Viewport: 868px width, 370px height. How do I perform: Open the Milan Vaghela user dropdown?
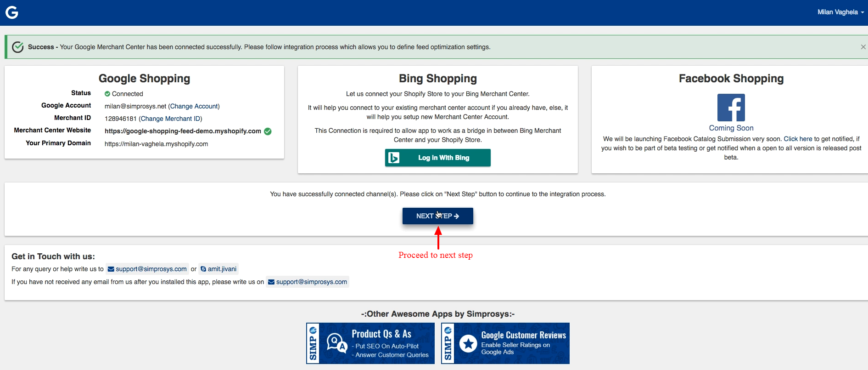840,12
